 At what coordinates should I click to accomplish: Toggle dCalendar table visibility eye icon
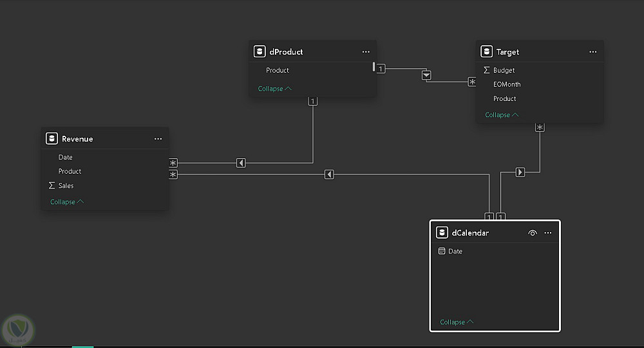(533, 233)
